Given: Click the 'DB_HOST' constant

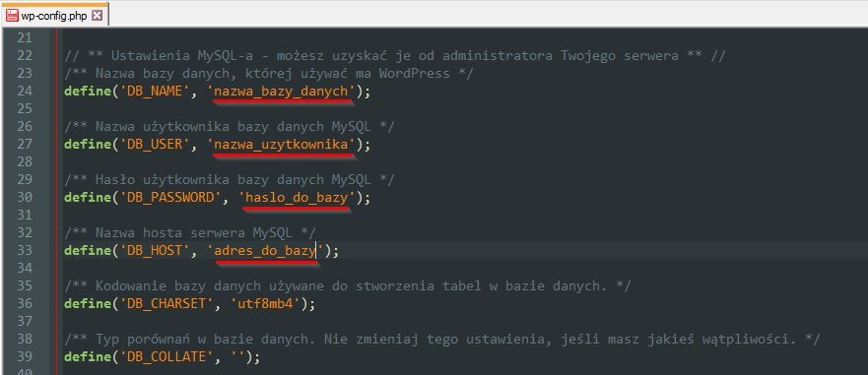Looking at the screenshot, I should [x=155, y=251].
